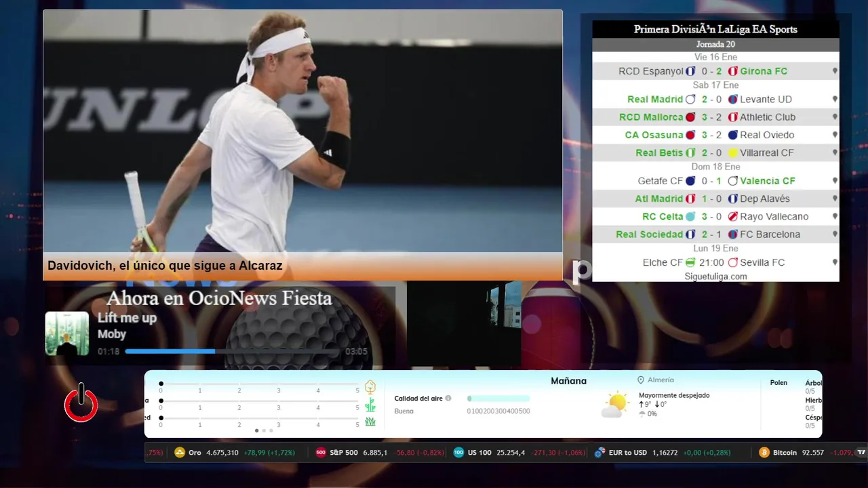
Task: Click the 'Dom 18 Ene' date row
Action: pos(715,167)
